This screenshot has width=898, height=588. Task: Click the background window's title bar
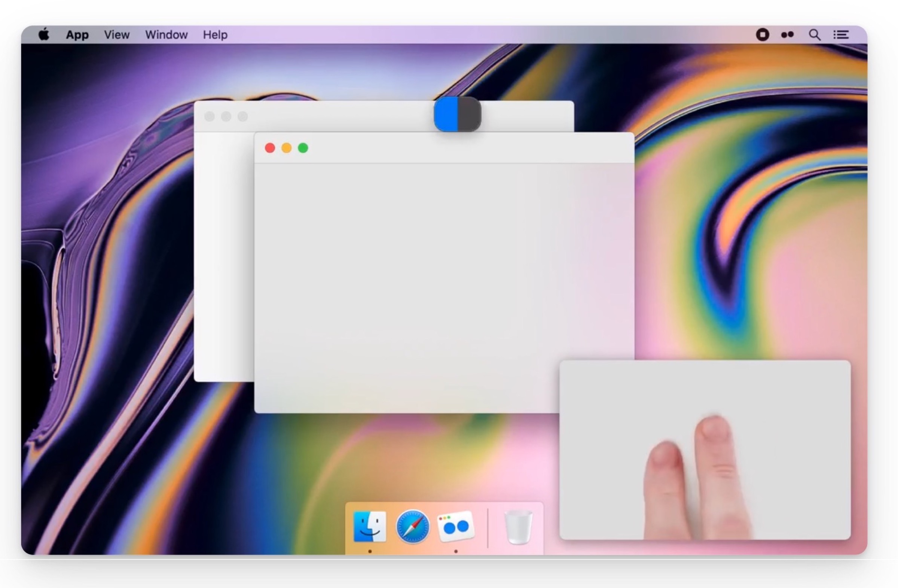point(340,116)
